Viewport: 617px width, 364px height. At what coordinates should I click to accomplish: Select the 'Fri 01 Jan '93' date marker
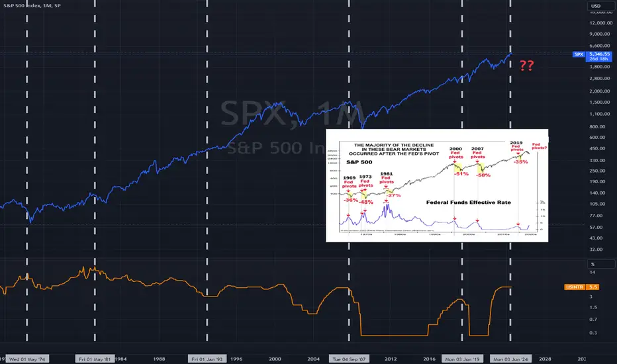click(207, 359)
